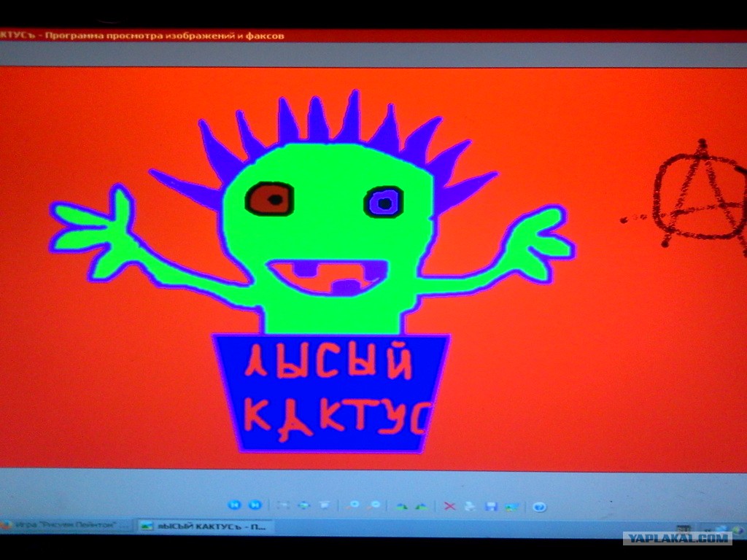
Task: Click the cactus picture in viewer
Action: click(x=373, y=269)
